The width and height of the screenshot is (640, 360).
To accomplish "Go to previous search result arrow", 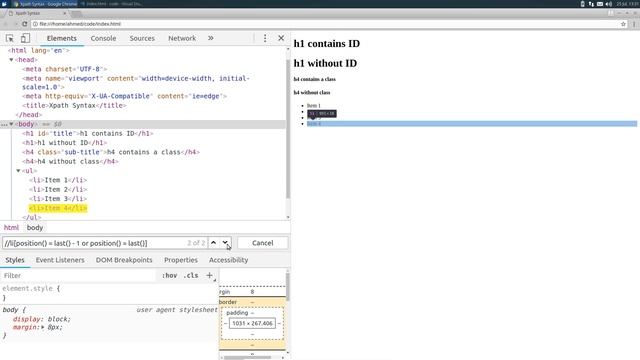I will pos(213,243).
